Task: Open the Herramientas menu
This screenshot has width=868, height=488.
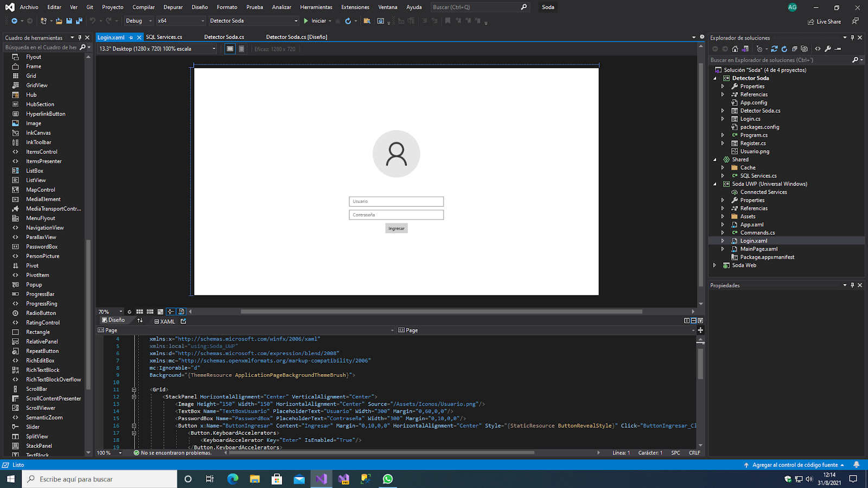Action: pos(316,7)
